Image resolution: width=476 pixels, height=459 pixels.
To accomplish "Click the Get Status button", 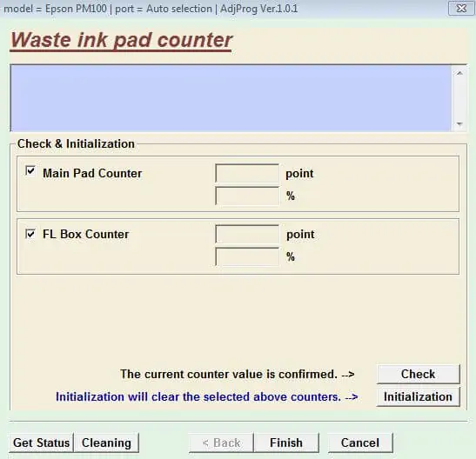I will click(41, 442).
